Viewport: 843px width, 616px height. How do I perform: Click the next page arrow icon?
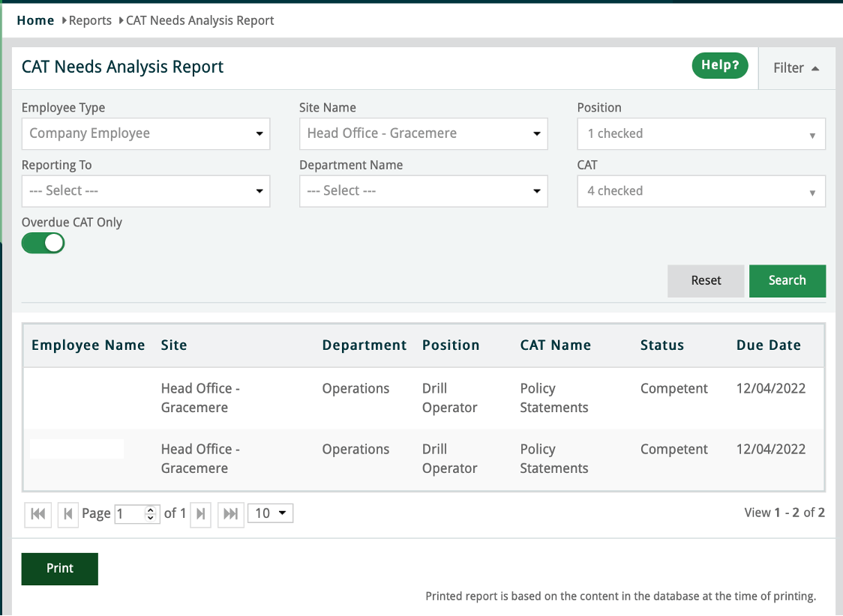pyautogui.click(x=200, y=513)
